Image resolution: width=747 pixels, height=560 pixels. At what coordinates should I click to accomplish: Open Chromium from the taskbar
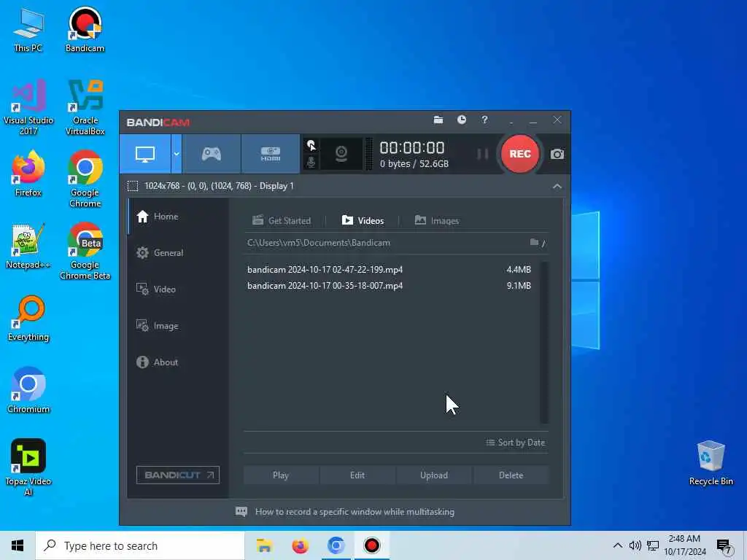[336, 545]
